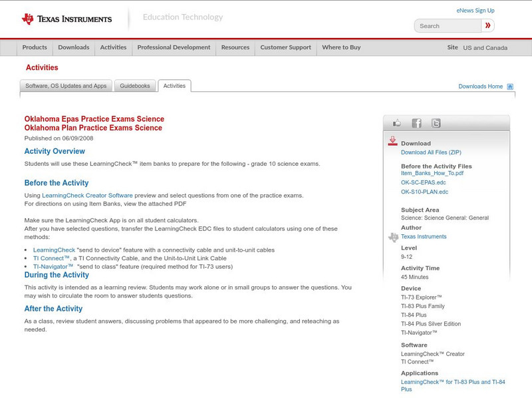Click the TI state icon next to Author

click(x=392, y=236)
